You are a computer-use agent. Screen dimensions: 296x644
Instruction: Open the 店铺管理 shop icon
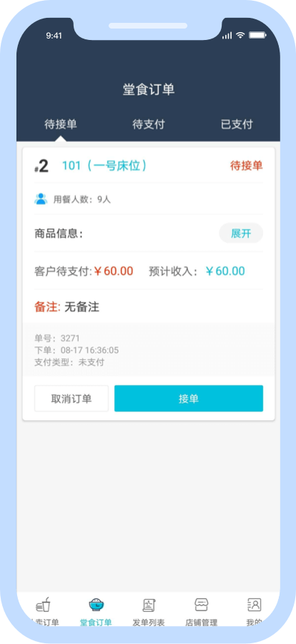[x=202, y=605]
